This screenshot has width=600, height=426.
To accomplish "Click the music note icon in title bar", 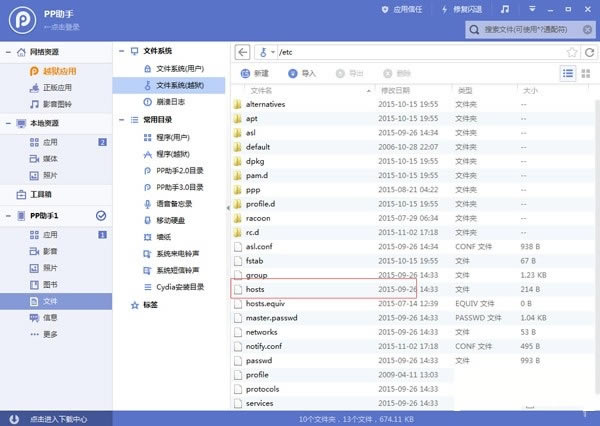I will [x=505, y=9].
